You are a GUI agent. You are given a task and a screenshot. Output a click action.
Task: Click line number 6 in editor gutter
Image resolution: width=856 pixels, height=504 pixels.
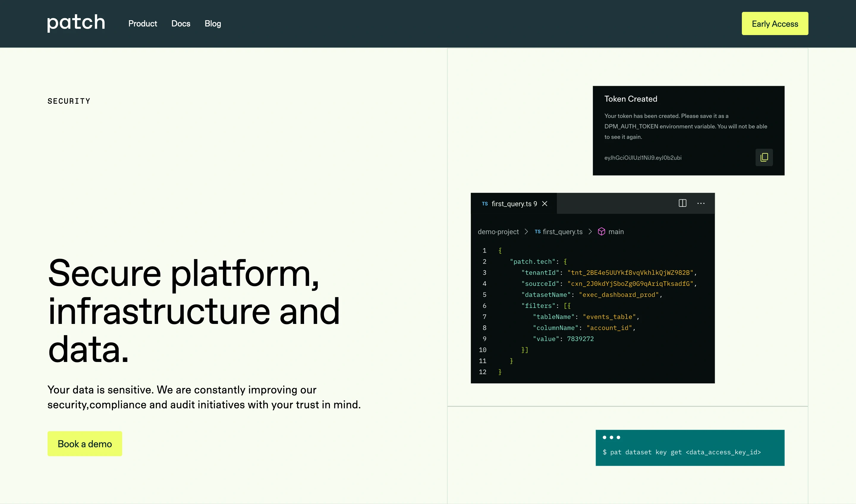[484, 306]
